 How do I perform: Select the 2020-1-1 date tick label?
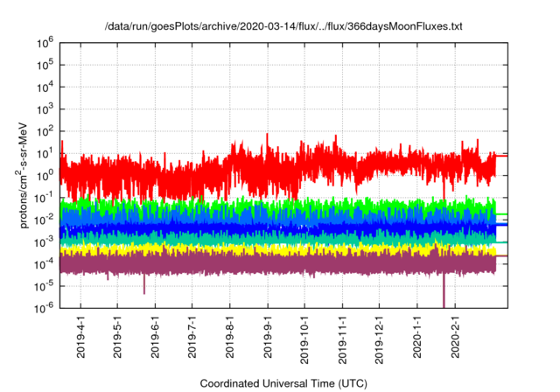tap(417, 337)
